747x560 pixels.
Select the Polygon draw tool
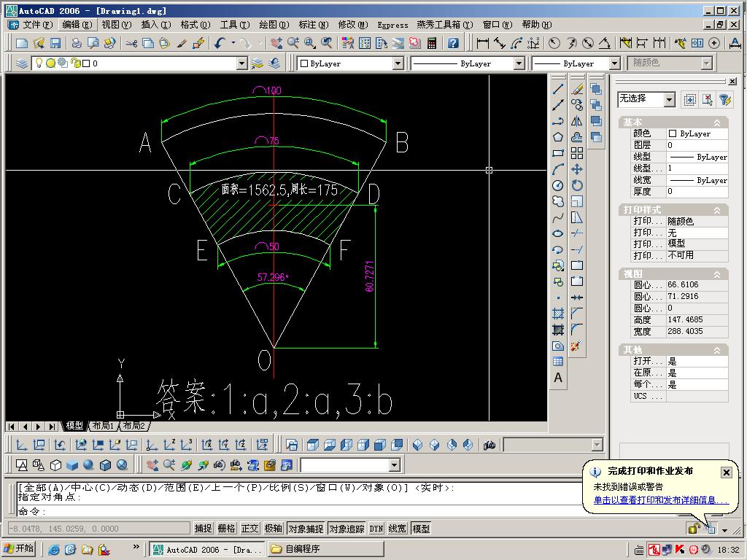point(558,137)
